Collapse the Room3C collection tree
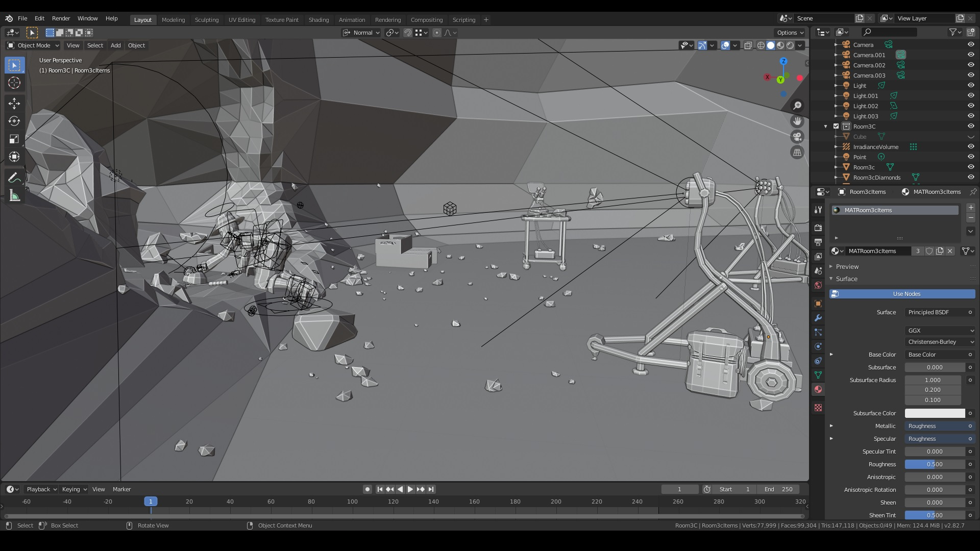The width and height of the screenshot is (980, 551). [826, 127]
